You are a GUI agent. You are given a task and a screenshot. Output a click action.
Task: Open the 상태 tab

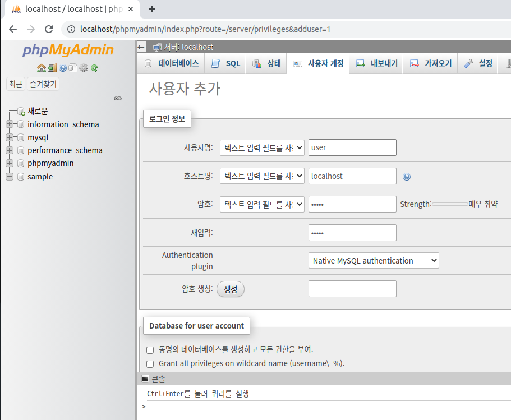pyautogui.click(x=266, y=63)
